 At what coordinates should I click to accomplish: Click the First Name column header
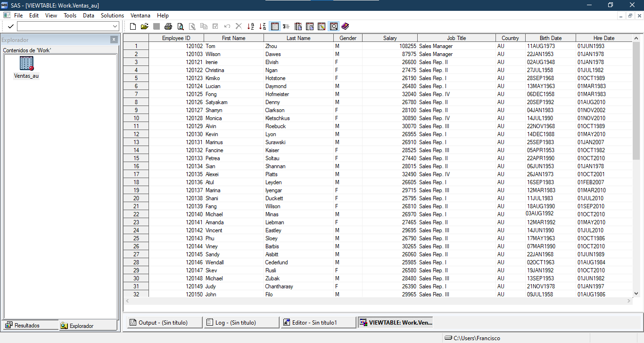coord(234,38)
